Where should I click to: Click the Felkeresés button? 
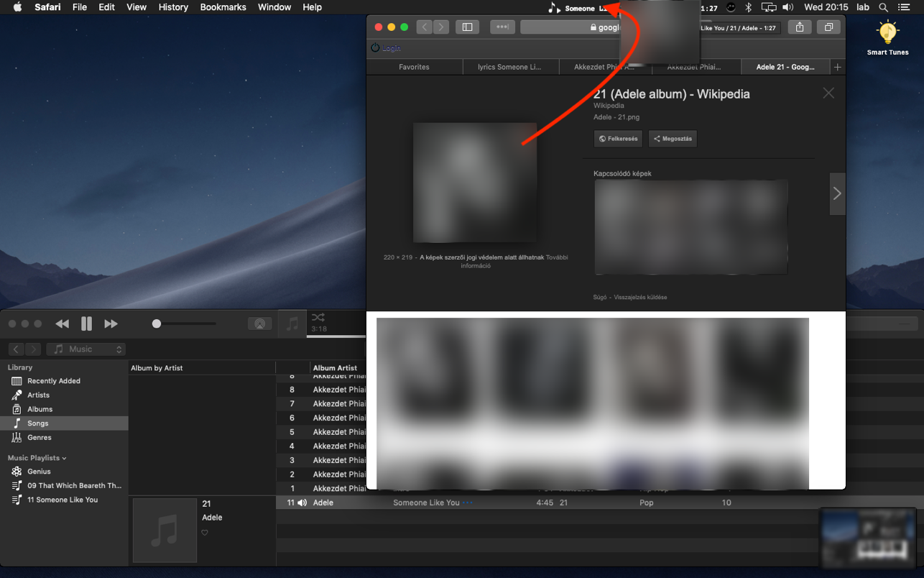click(619, 139)
